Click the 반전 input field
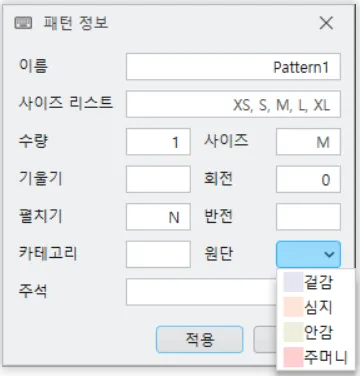This screenshot has width=360, height=376. (x=308, y=217)
